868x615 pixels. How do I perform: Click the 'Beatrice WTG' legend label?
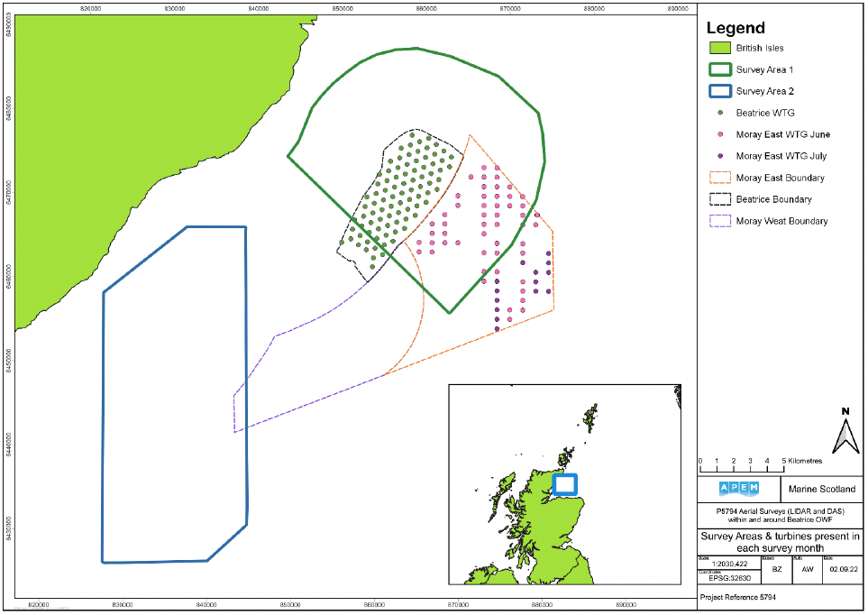point(765,113)
